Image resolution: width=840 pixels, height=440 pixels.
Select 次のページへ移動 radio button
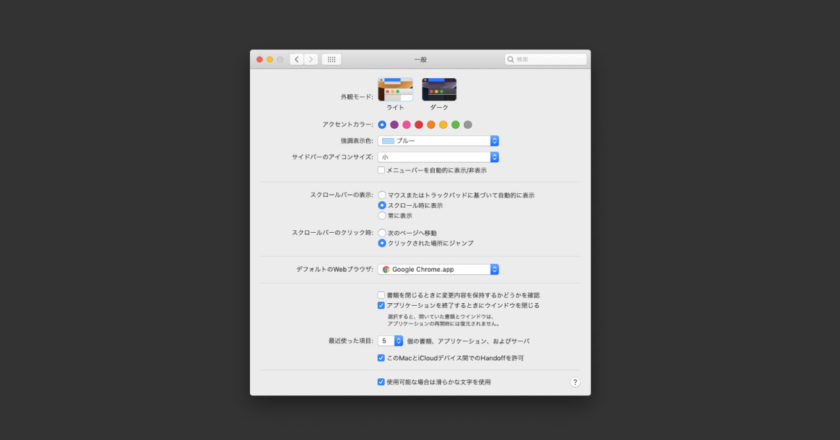[x=382, y=233]
